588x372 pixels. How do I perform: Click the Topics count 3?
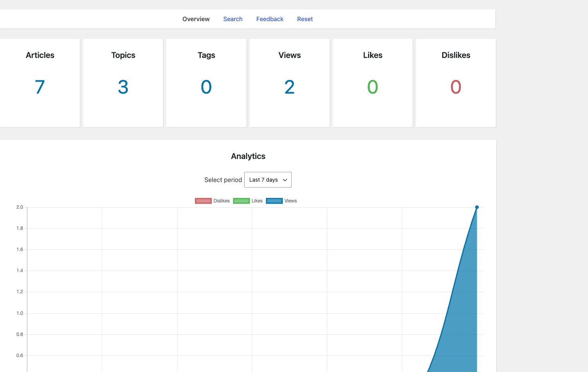tap(123, 87)
